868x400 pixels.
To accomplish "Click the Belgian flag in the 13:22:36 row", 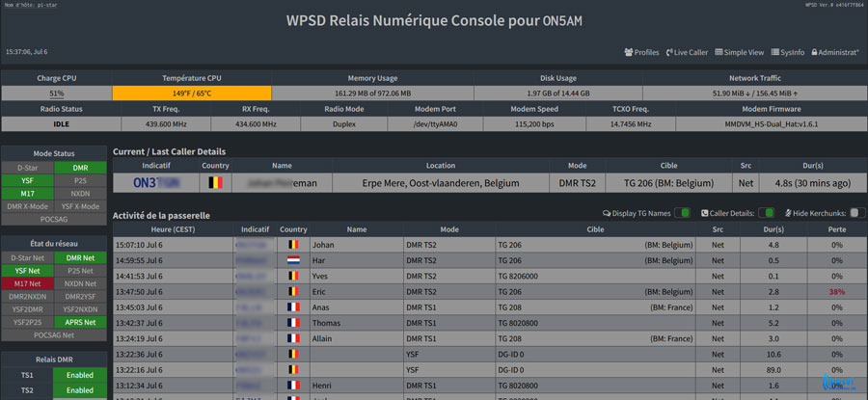I will pos(293,354).
